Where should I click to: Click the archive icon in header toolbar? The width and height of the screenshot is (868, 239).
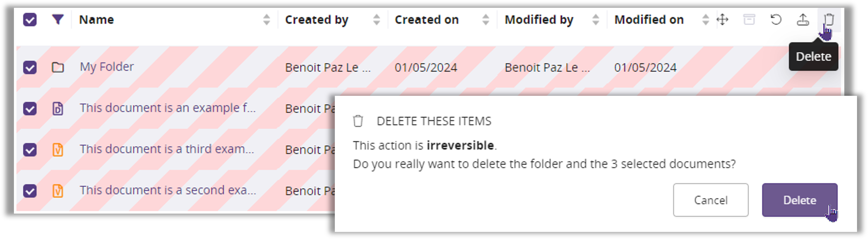749,20
